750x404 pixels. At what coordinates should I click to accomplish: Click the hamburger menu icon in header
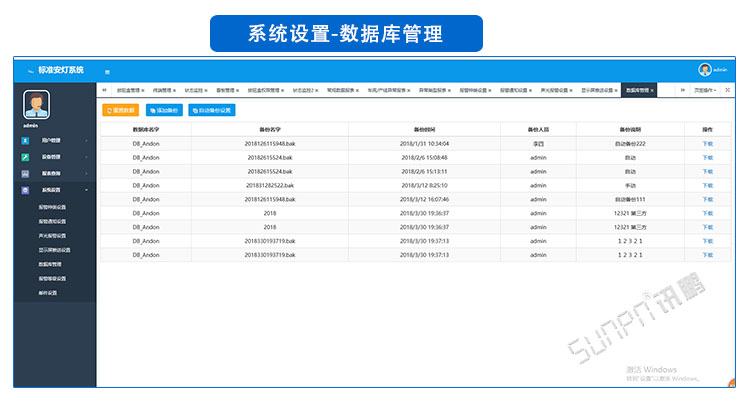(x=107, y=72)
